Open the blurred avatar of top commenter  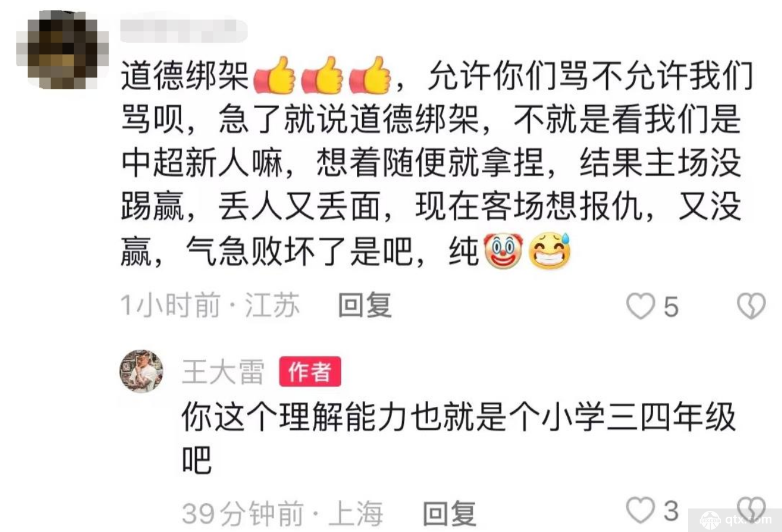point(62,49)
